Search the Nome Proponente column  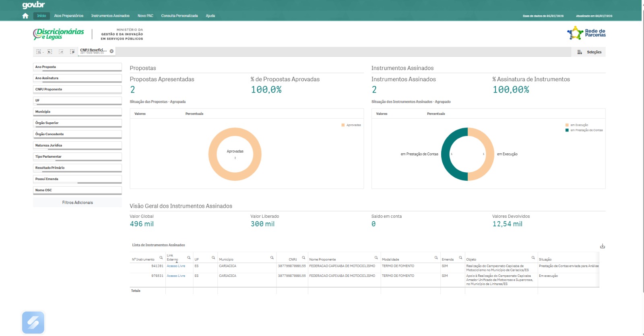[376, 258]
